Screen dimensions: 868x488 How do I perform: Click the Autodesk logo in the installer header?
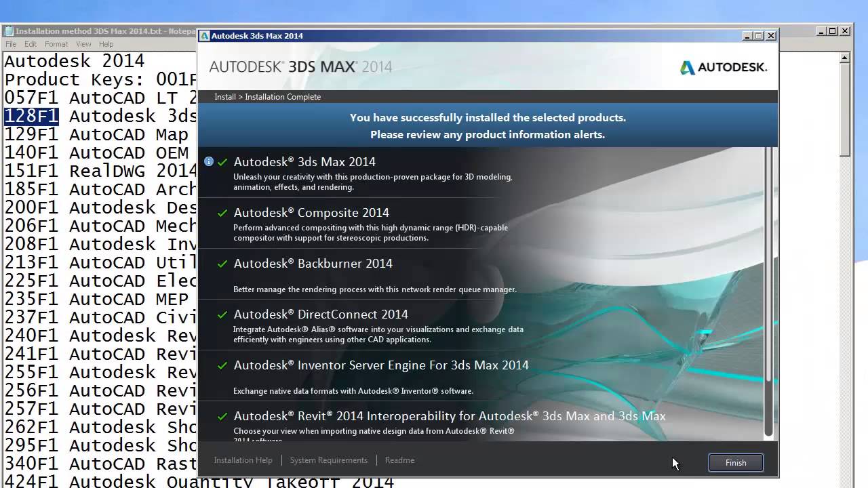click(724, 67)
